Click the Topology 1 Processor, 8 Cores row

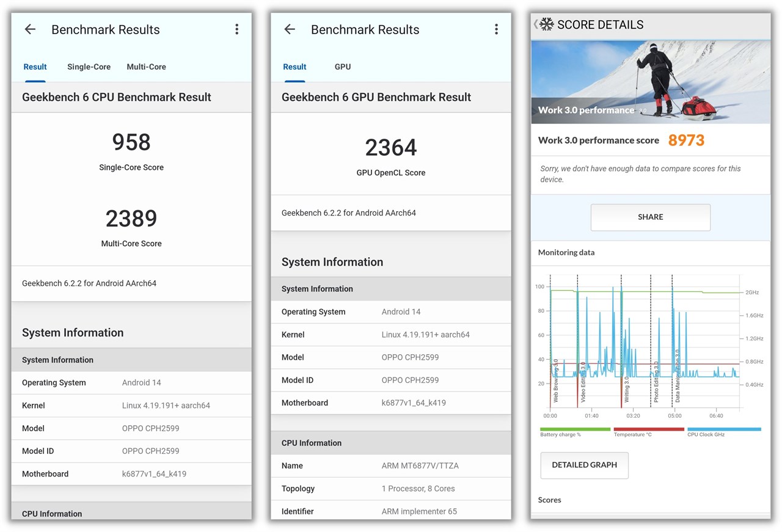(x=391, y=489)
